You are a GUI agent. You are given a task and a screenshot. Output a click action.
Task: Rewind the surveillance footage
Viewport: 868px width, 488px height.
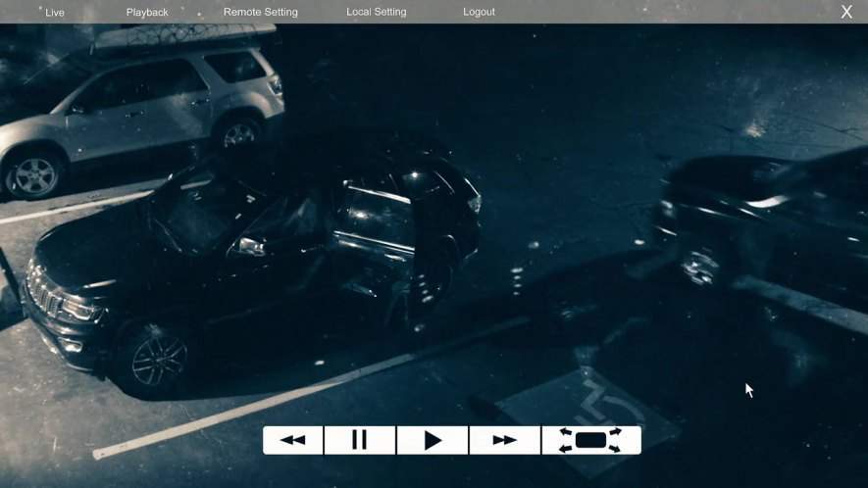(292, 440)
